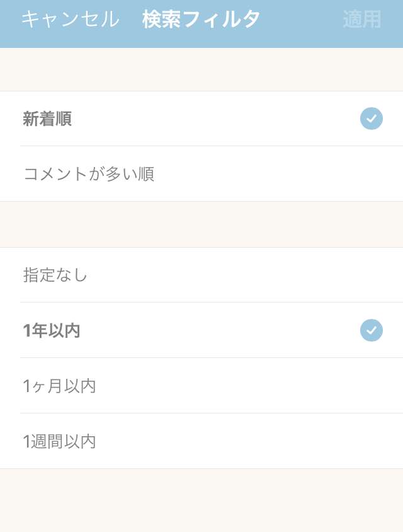403x532 pixels.
Task: Tap the blue checkmark beside 新着順
Action: (371, 119)
